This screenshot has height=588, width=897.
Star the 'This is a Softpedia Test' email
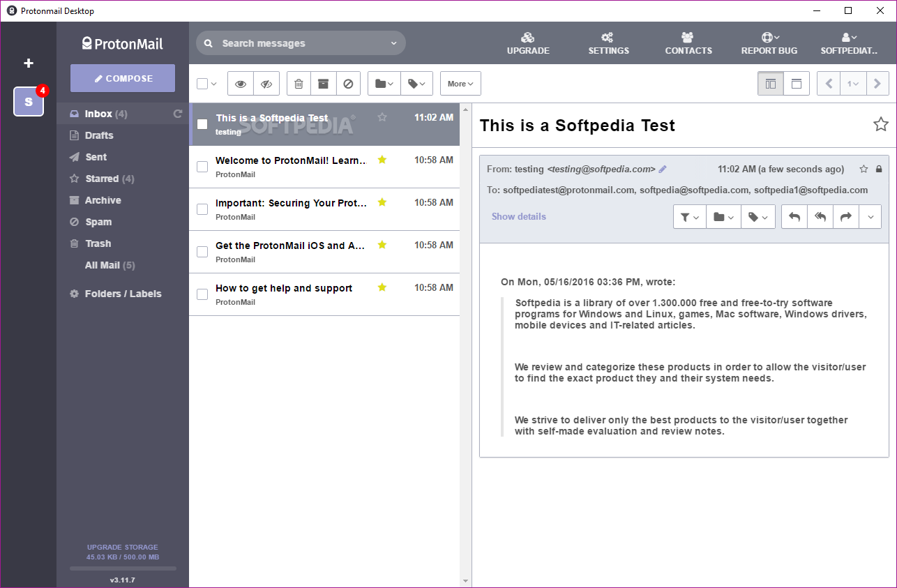point(382,118)
